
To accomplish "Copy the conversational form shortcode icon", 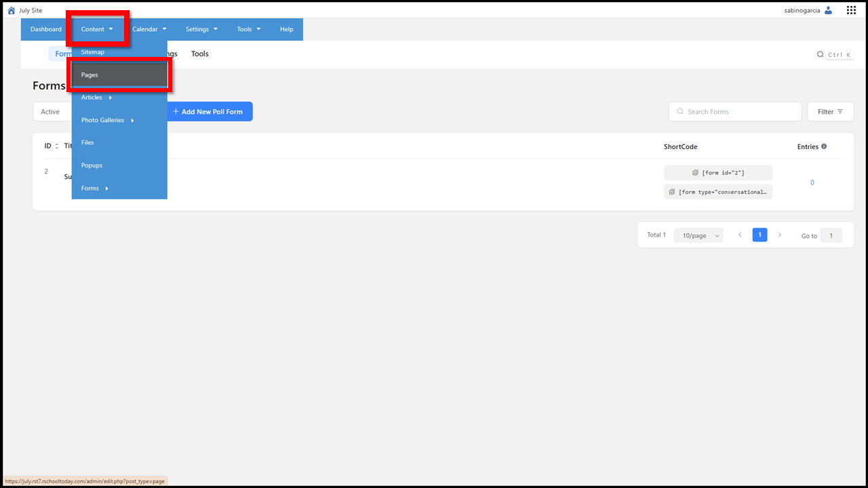I will click(x=672, y=192).
